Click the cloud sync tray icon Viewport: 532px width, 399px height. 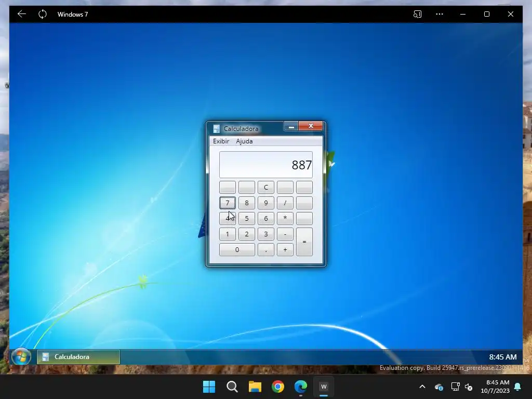pyautogui.click(x=438, y=387)
